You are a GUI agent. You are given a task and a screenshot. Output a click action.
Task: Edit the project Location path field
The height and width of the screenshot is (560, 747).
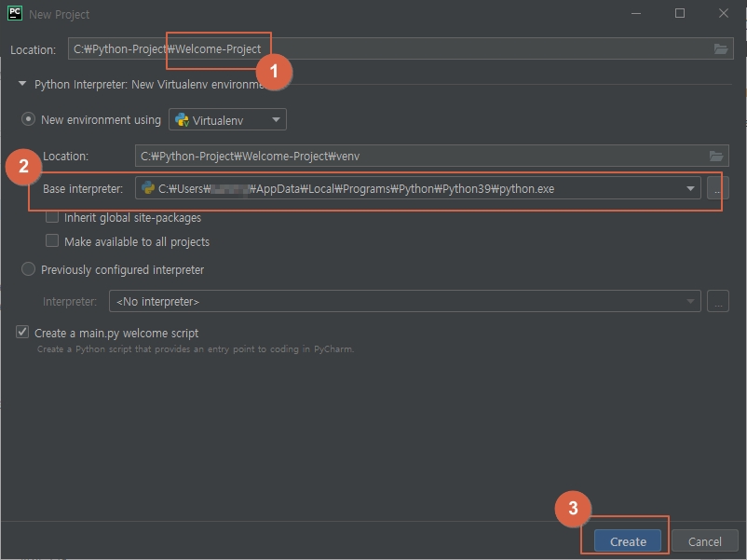click(x=401, y=48)
